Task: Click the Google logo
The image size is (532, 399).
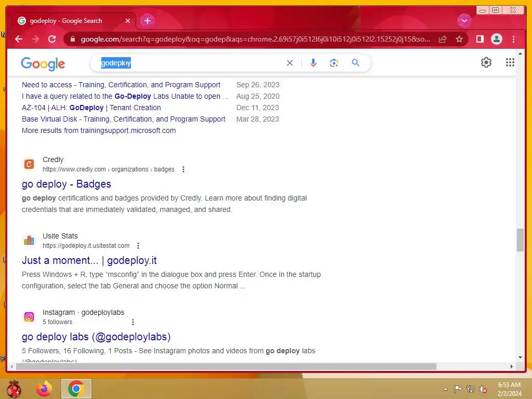Action: tap(43, 64)
